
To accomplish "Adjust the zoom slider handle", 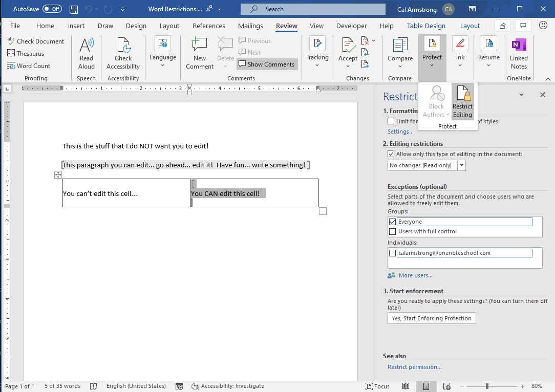I will click(487, 386).
